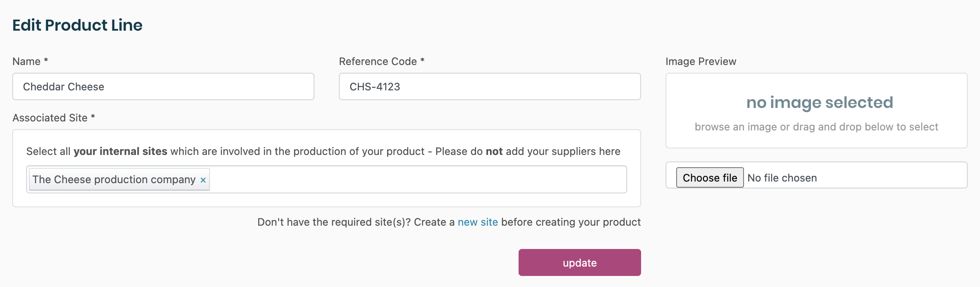This screenshot has height=287, width=980.
Task: Open the Associated Site multi-select box
Action: click(x=416, y=179)
